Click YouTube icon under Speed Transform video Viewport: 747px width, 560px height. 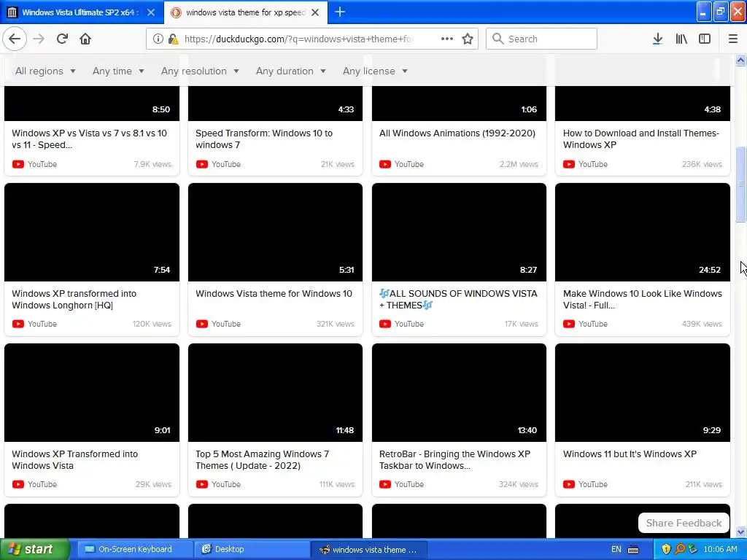click(x=202, y=164)
